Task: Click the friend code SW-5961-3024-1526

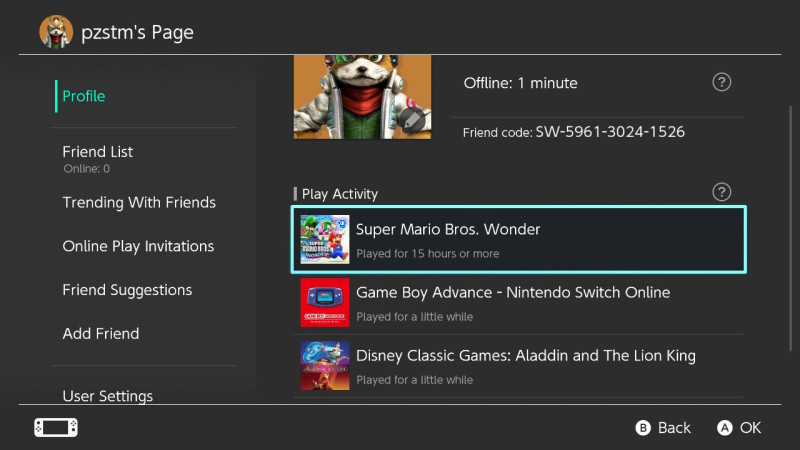Action: (x=610, y=132)
